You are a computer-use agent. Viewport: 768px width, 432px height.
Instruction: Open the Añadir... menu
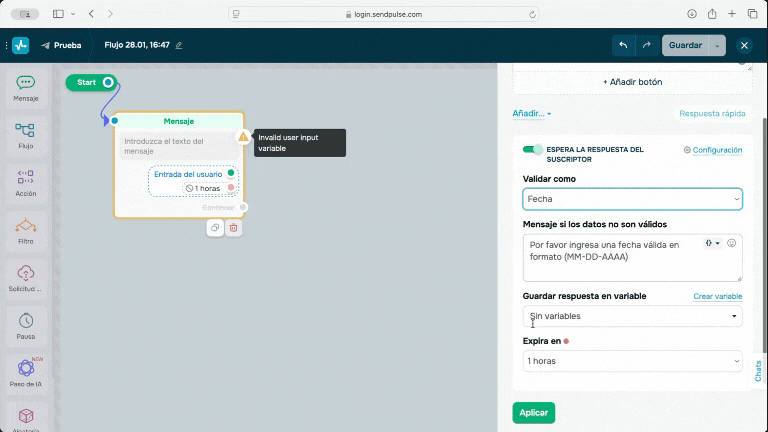[x=531, y=114]
